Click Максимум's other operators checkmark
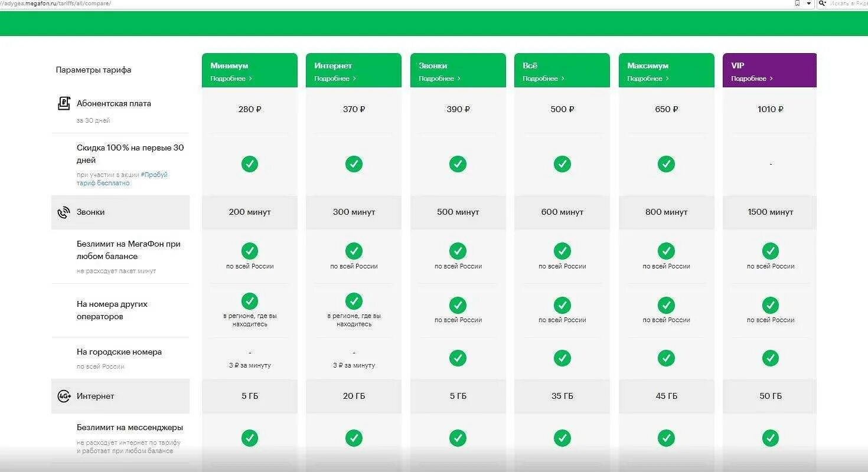Screen dimensions: 868x472 click(666, 305)
